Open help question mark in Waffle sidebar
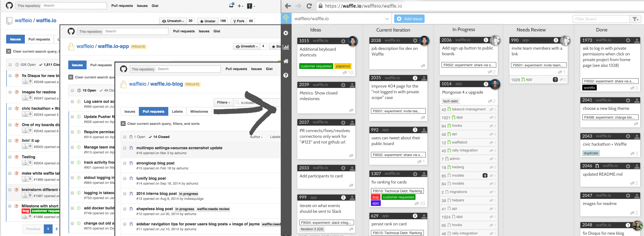 click(x=286, y=75)
